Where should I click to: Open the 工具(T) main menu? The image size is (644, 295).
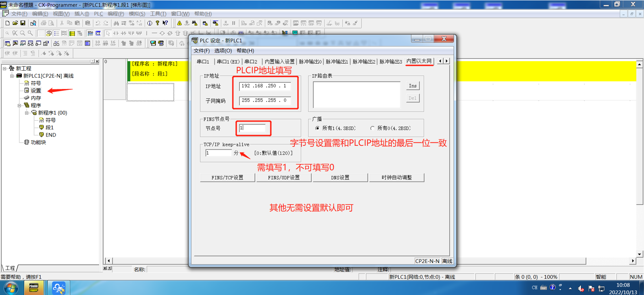click(158, 13)
